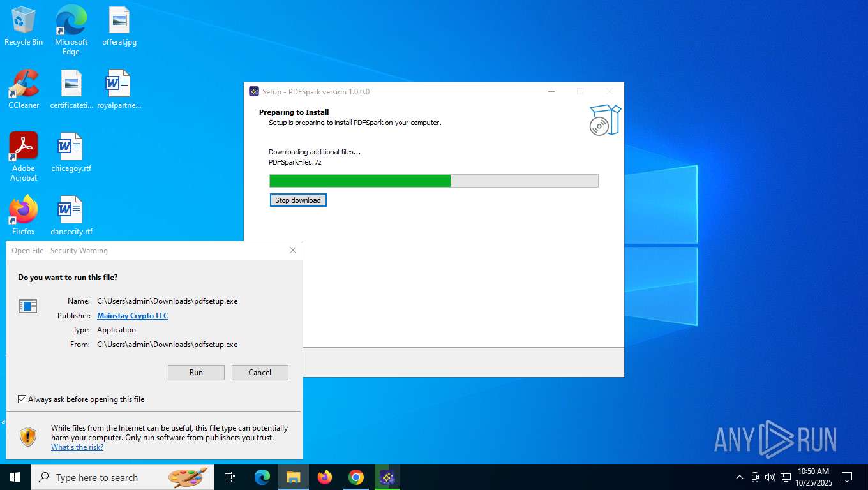Open Task View on the taskbar

click(230, 477)
